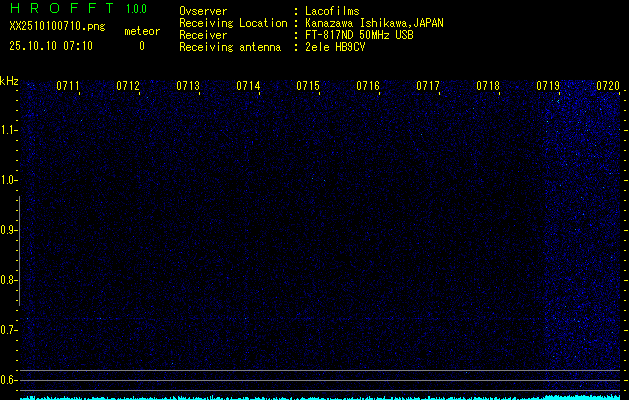This screenshot has height=400, width=629.
Task: Select the FT-817ND 50MHz USB receiver text
Action: click(359, 34)
